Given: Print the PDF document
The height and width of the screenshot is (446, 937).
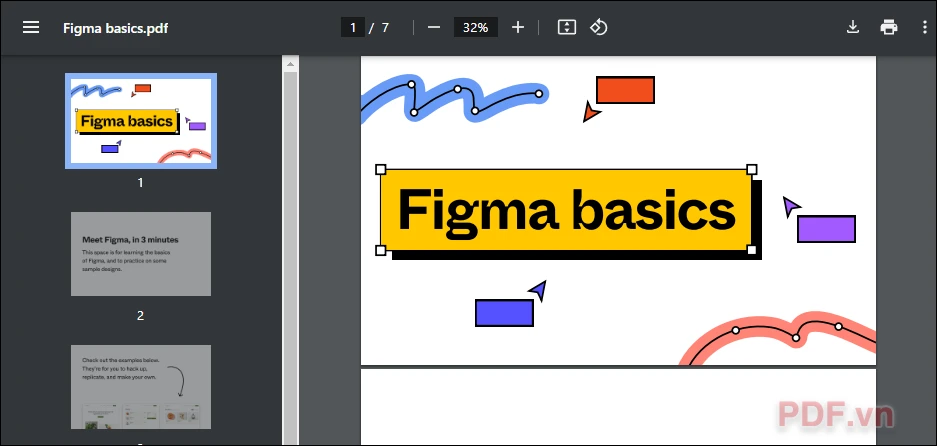Looking at the screenshot, I should pyautogui.click(x=889, y=28).
